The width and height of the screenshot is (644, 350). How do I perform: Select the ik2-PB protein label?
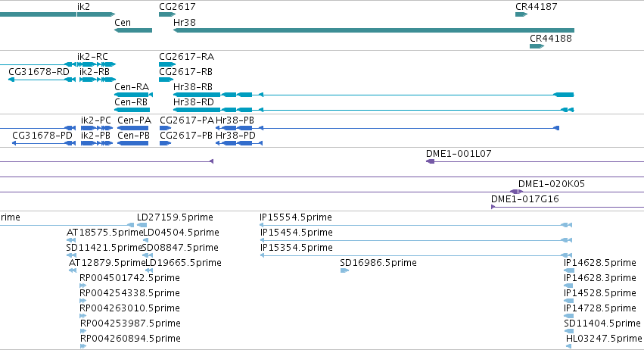point(95,136)
